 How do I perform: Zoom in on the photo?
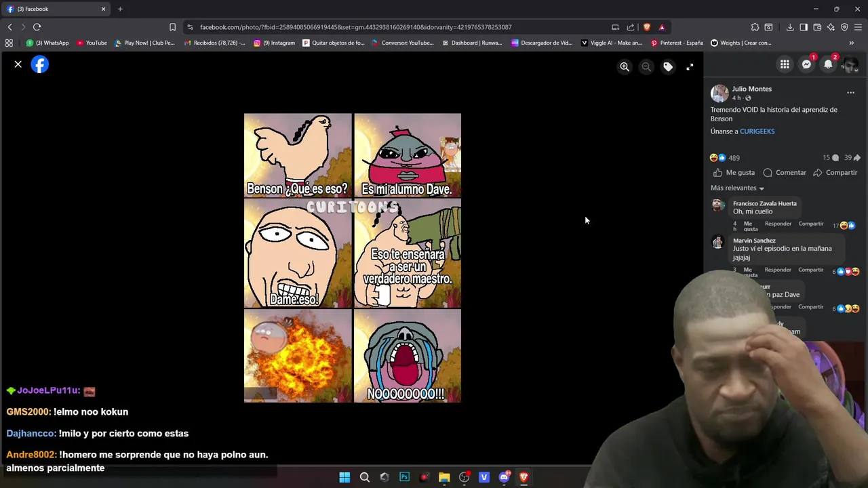coord(625,66)
